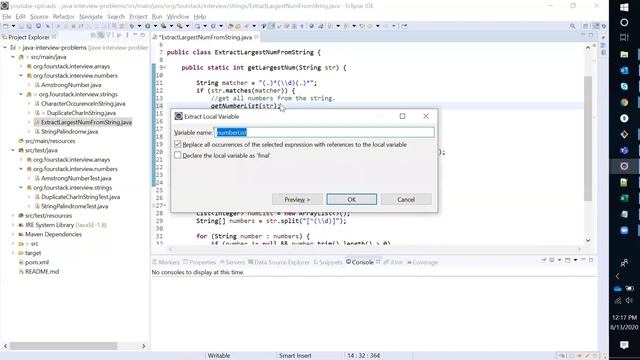This screenshot has height=360, width=640.
Task: Select StringPalindrome.java in Project Explorer
Action: [69, 131]
